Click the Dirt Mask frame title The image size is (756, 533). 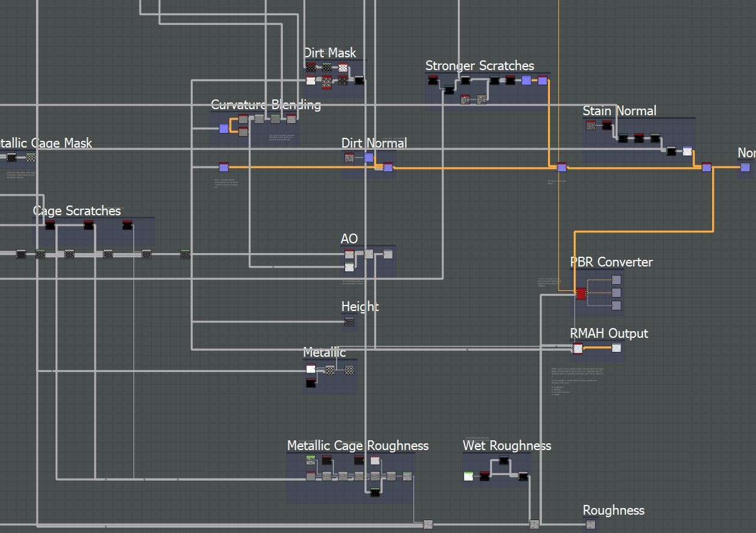(x=330, y=53)
